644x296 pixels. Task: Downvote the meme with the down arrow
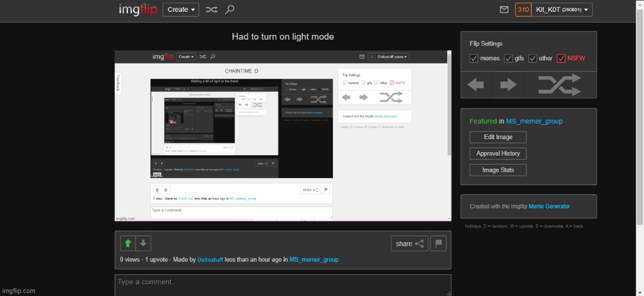pyautogui.click(x=143, y=243)
